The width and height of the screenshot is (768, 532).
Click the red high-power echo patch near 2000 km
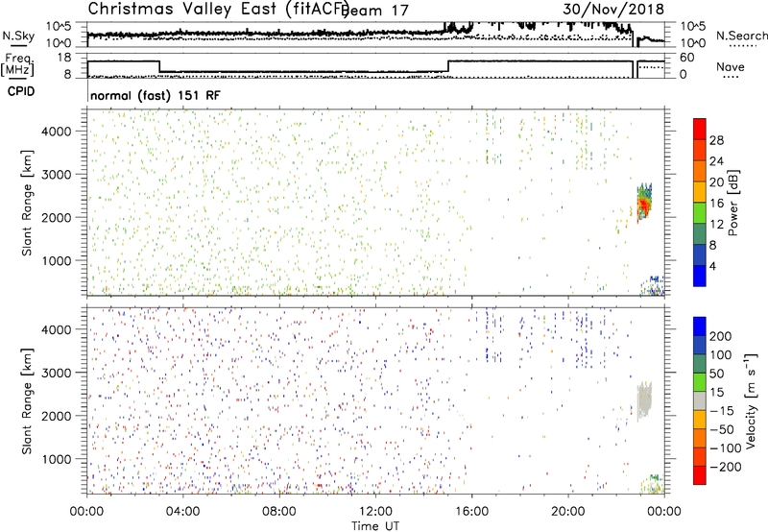click(x=643, y=205)
